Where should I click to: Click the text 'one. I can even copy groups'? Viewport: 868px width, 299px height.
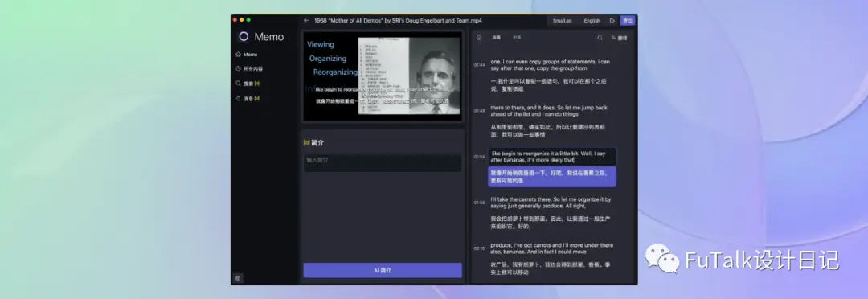(x=551, y=65)
